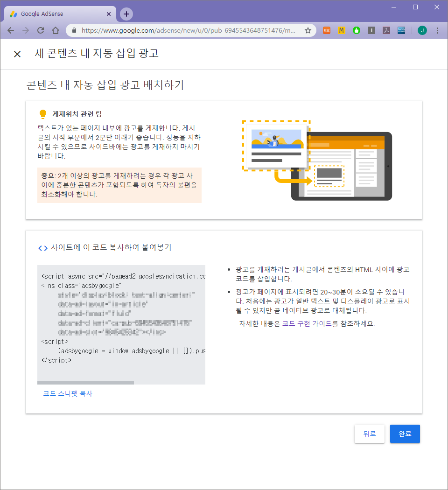Bookmark this page with the star icon
The width and height of the screenshot is (448, 490).
[x=308, y=30]
